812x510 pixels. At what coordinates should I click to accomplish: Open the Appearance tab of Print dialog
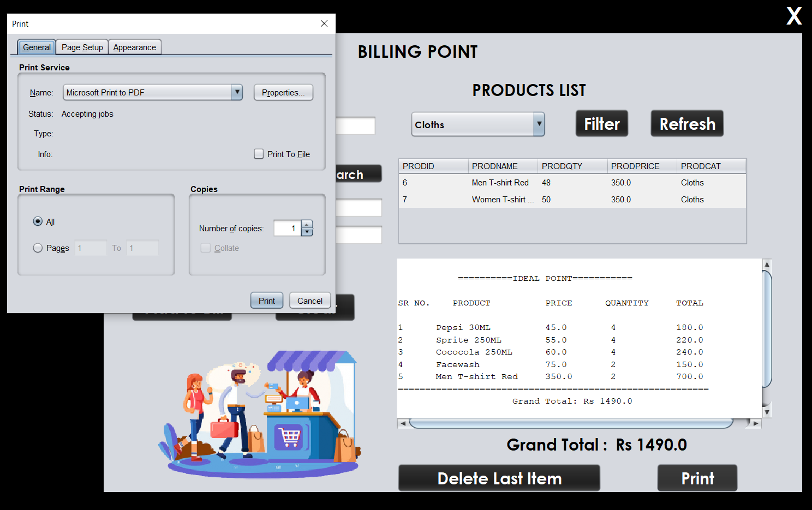(134, 47)
